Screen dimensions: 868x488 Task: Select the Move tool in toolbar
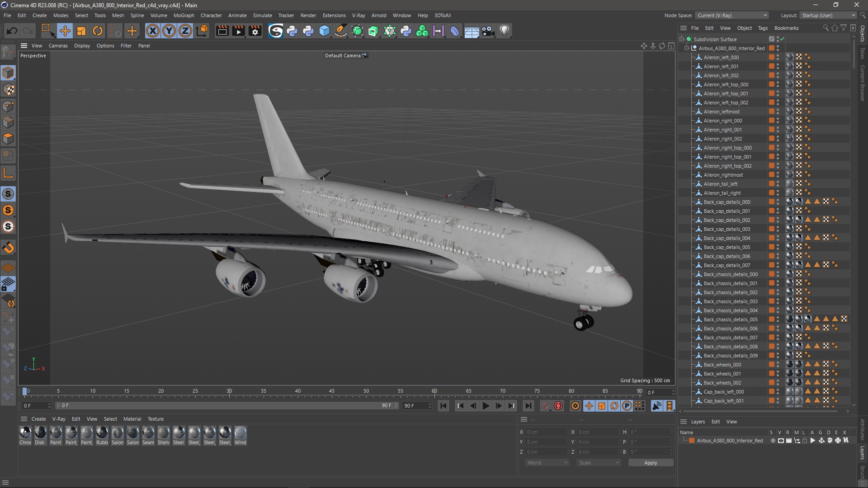65,31
